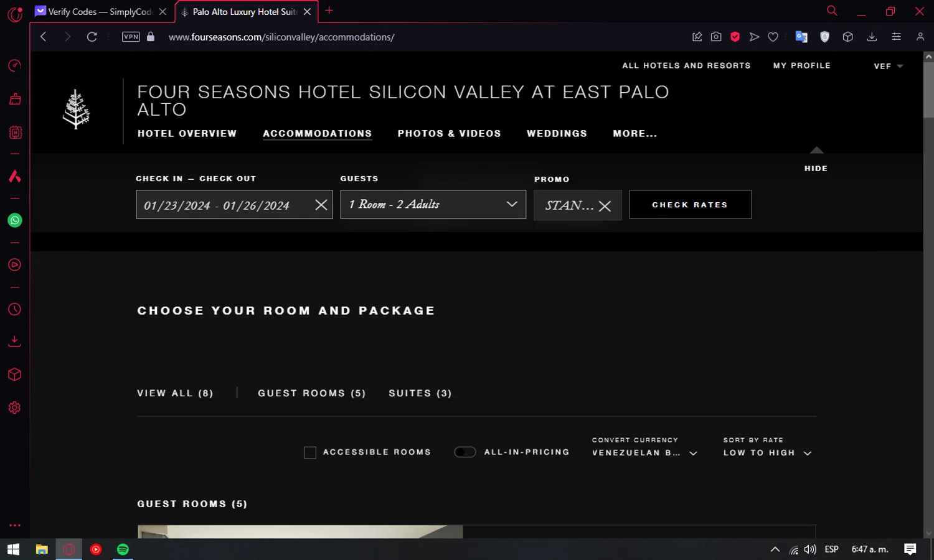The height and width of the screenshot is (560, 934).
Task: Open Extensions cube icon in sidebar
Action: (x=15, y=375)
